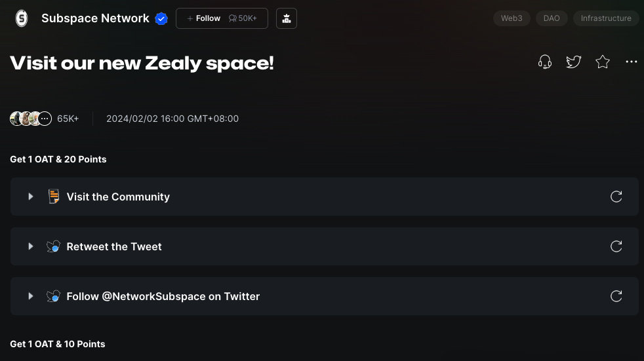Favorite the campaign with the star icon
Image resolution: width=644 pixels, height=361 pixels.
click(x=603, y=62)
